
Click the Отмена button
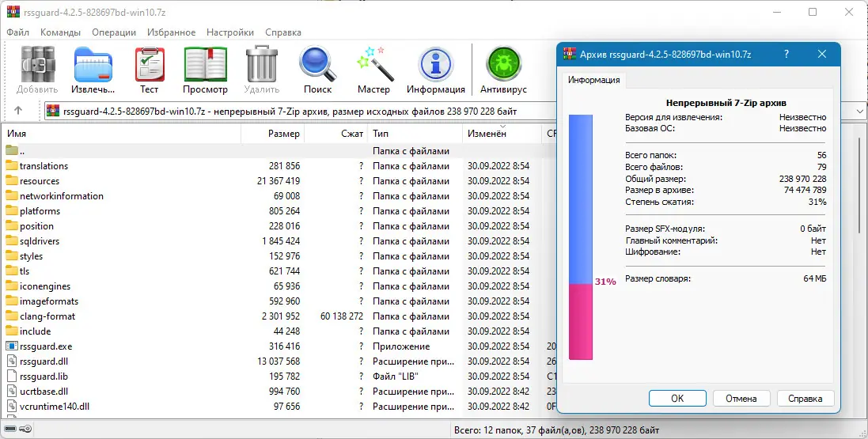(x=741, y=398)
